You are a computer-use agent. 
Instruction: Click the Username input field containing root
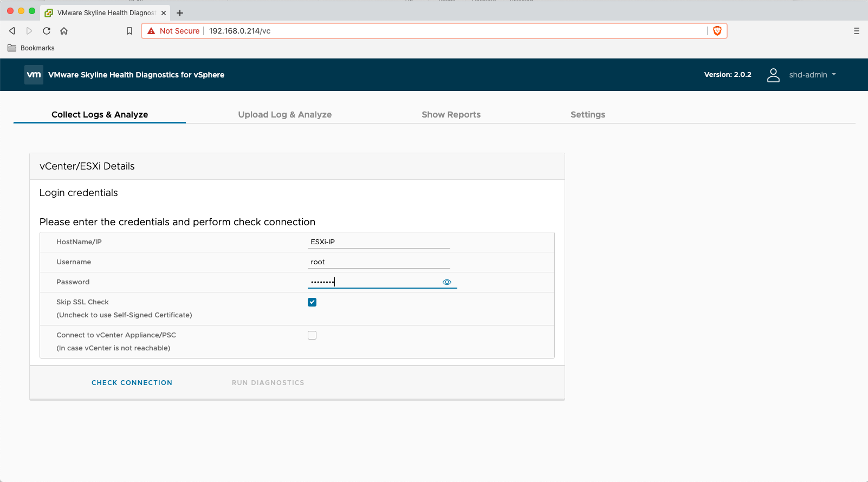379,262
